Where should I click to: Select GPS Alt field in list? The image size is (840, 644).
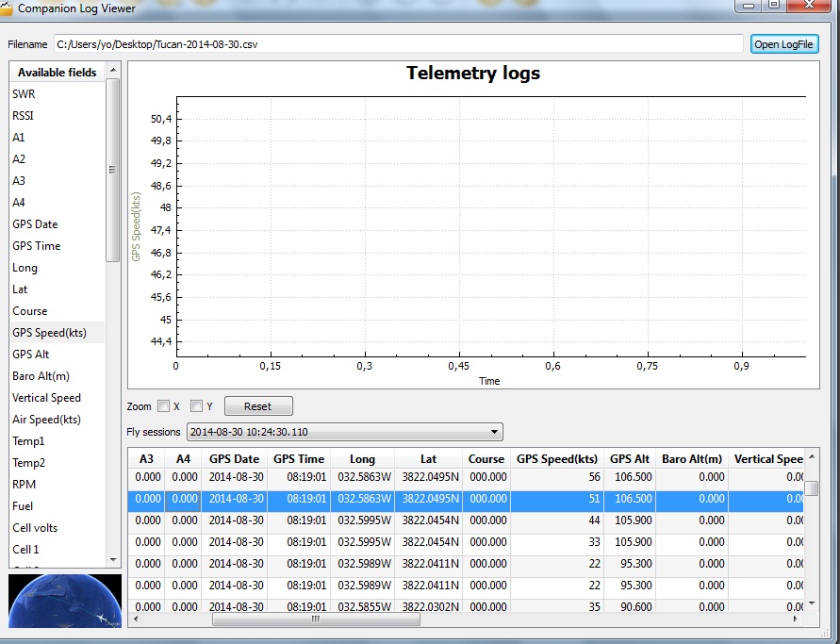coord(30,355)
